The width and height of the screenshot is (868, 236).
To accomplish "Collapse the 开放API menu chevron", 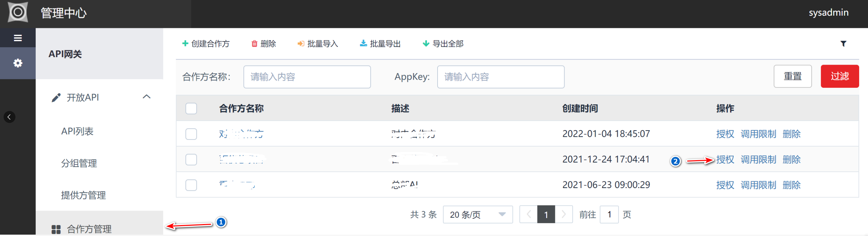I will pos(146,97).
